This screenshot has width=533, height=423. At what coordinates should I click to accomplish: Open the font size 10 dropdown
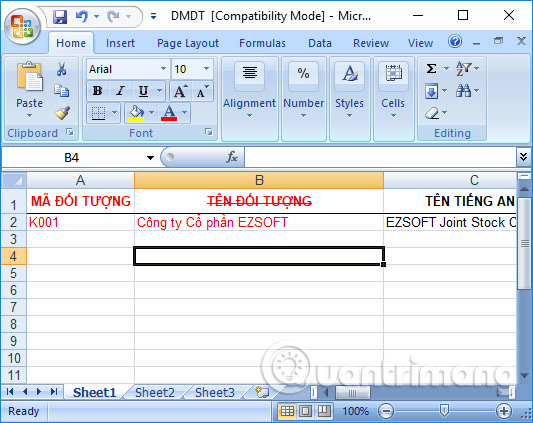click(x=206, y=69)
